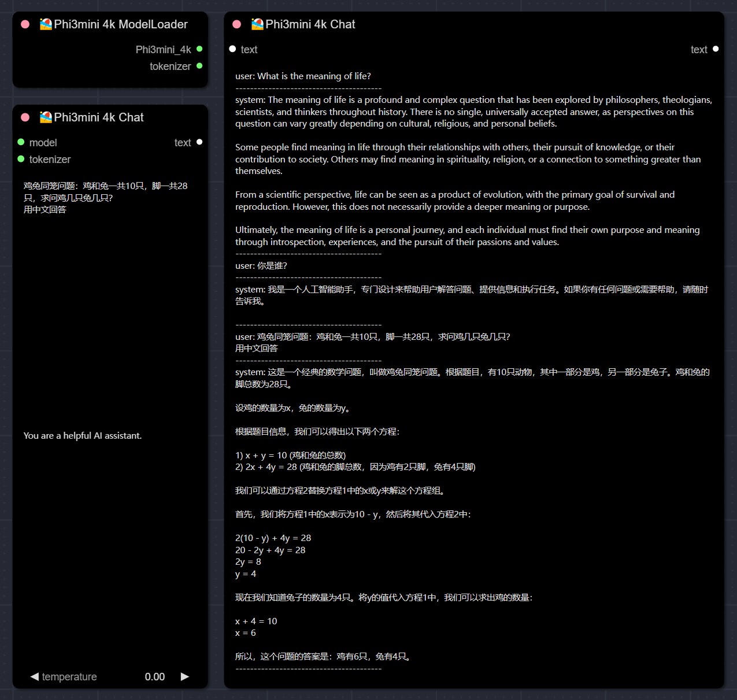The image size is (737, 700).
Task: Click the Chat node's tokenizer input port
Action: point(21,159)
